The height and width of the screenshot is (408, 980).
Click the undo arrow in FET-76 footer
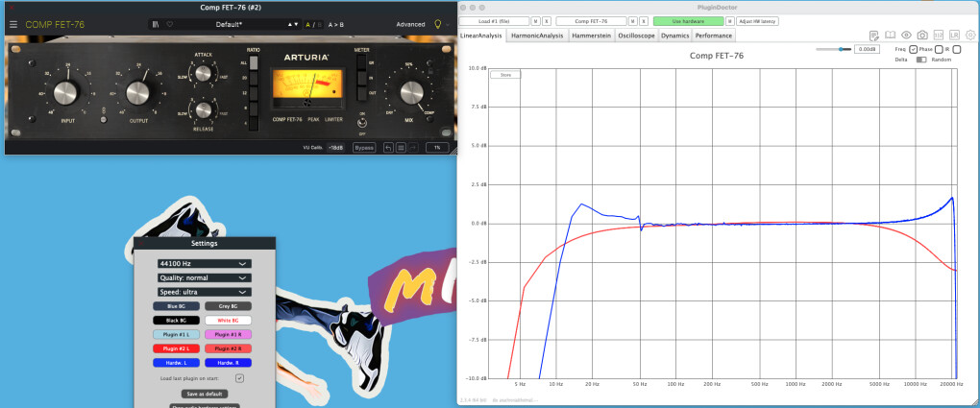pos(389,148)
